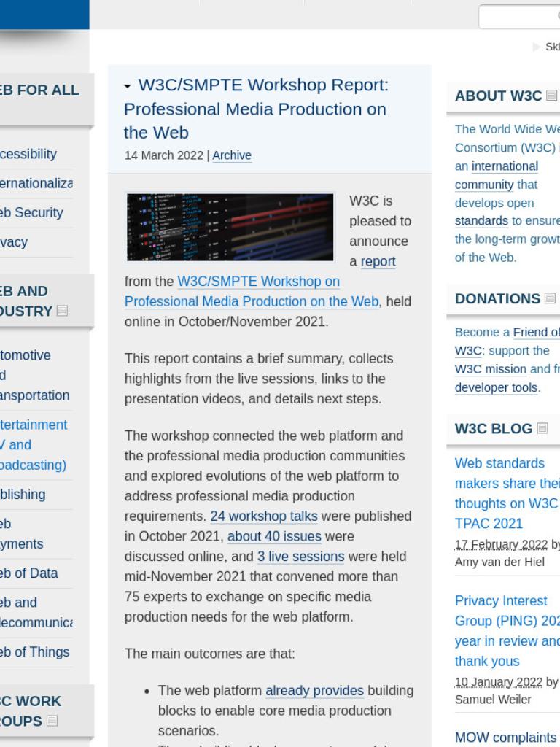Screen dimensions: 560x747
Task: Follow the already provides link
Action: (x=314, y=691)
